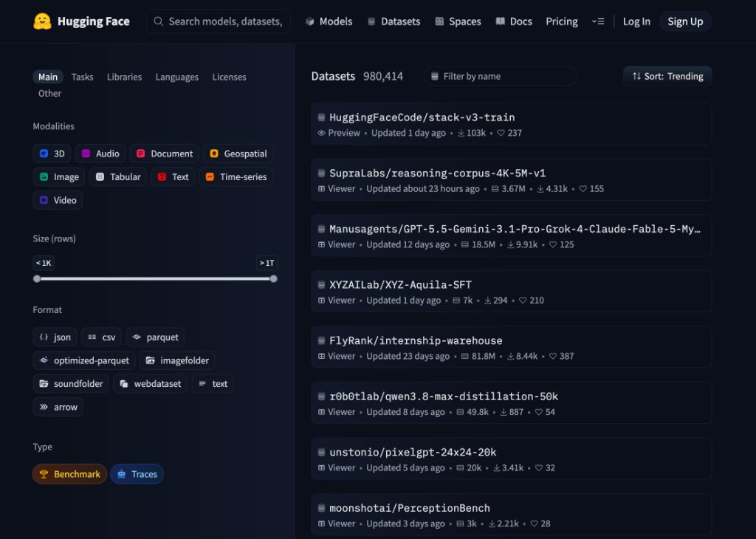756x539 pixels.
Task: Click Viewer icon on SupraLabs/reasoning-corpus row
Action: pos(322,189)
